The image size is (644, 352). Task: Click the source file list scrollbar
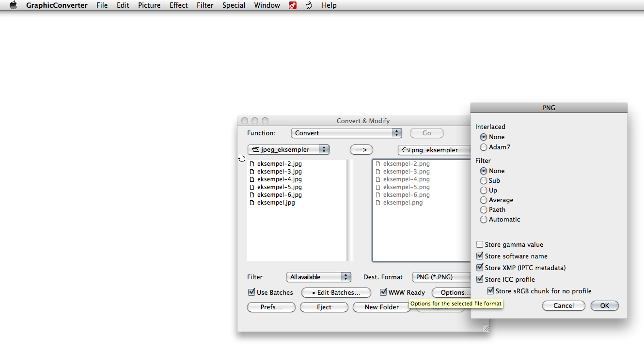(350, 210)
